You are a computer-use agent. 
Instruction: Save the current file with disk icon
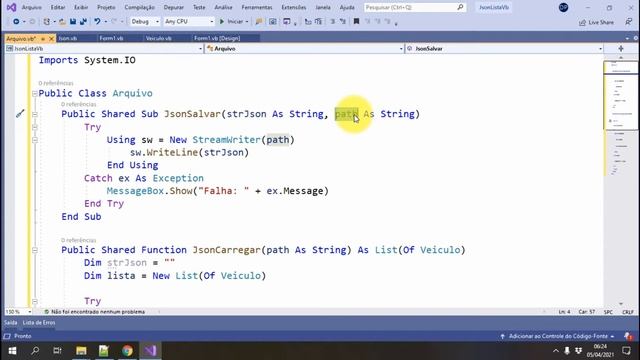click(73, 22)
